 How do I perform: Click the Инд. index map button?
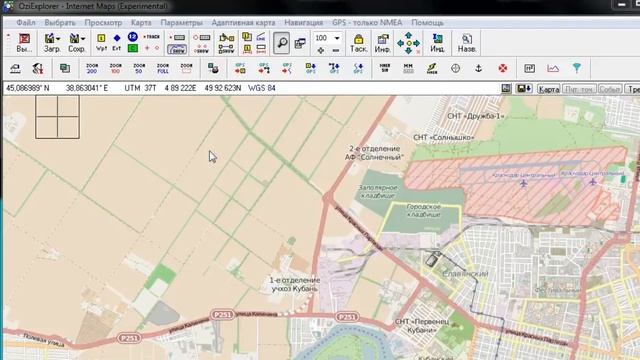(437, 43)
